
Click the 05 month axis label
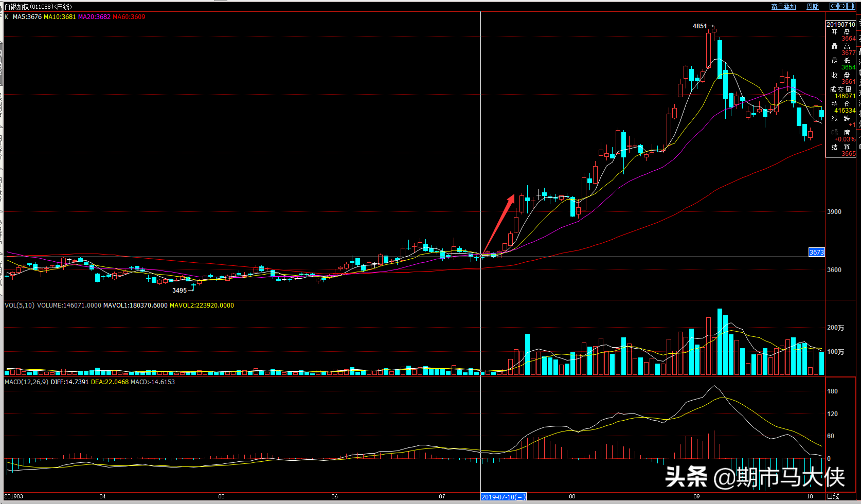click(x=221, y=496)
